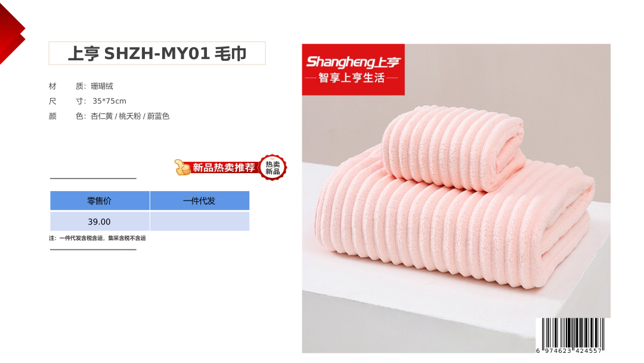Click the small rolled towel on top
The image size is (644, 363).
pos(453,147)
